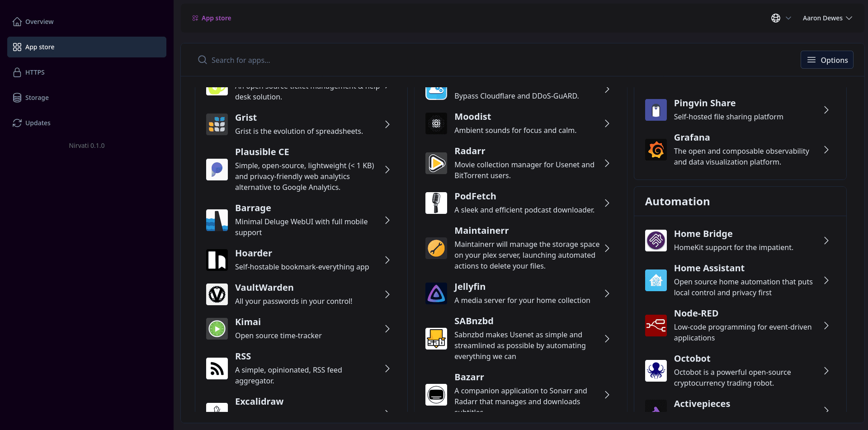Expand the Pingvin Share chevron arrow
The width and height of the screenshot is (868, 430).
pos(826,110)
